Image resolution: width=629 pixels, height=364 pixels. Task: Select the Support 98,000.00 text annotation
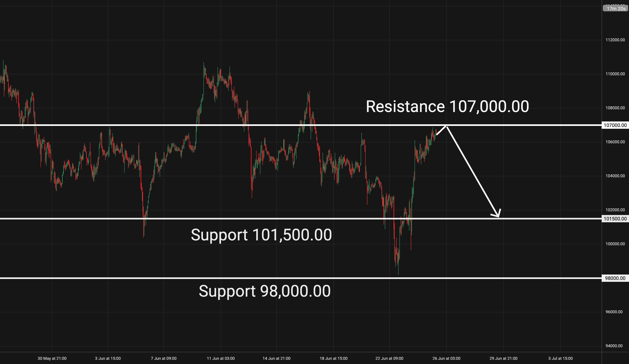[265, 291]
